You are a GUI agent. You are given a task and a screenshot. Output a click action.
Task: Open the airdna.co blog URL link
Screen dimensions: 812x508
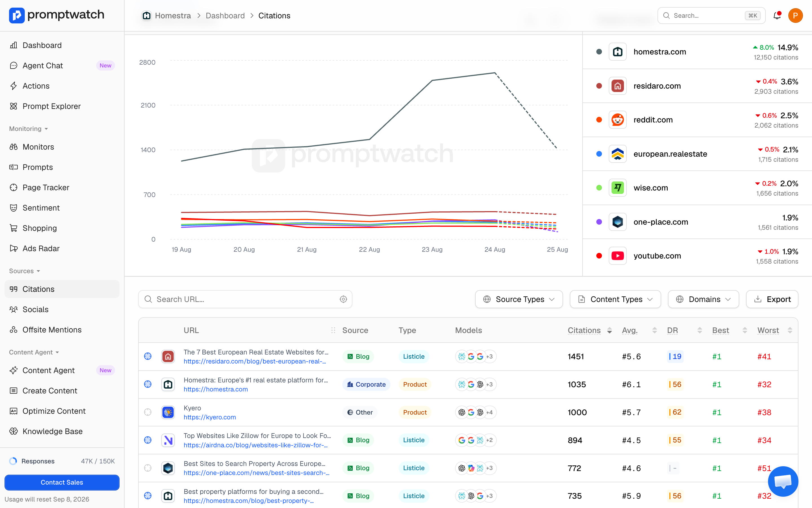click(256, 445)
